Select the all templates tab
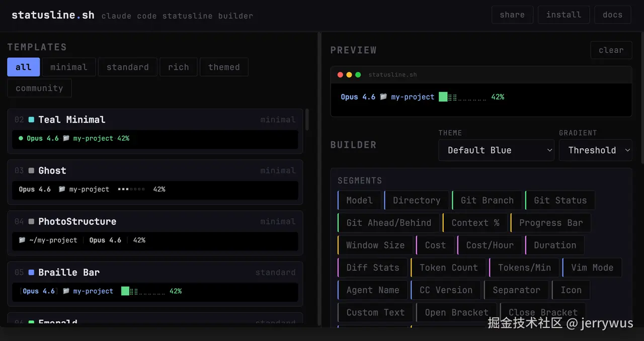644x341 pixels. coord(23,67)
